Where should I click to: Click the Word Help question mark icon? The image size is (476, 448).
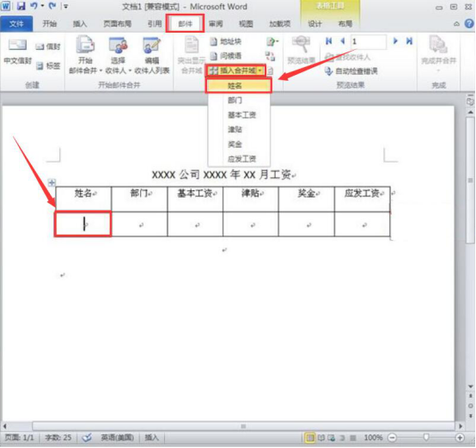point(469,23)
